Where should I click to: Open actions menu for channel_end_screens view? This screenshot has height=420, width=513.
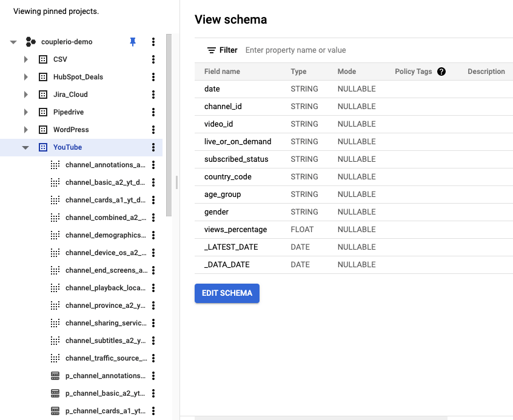tap(153, 270)
